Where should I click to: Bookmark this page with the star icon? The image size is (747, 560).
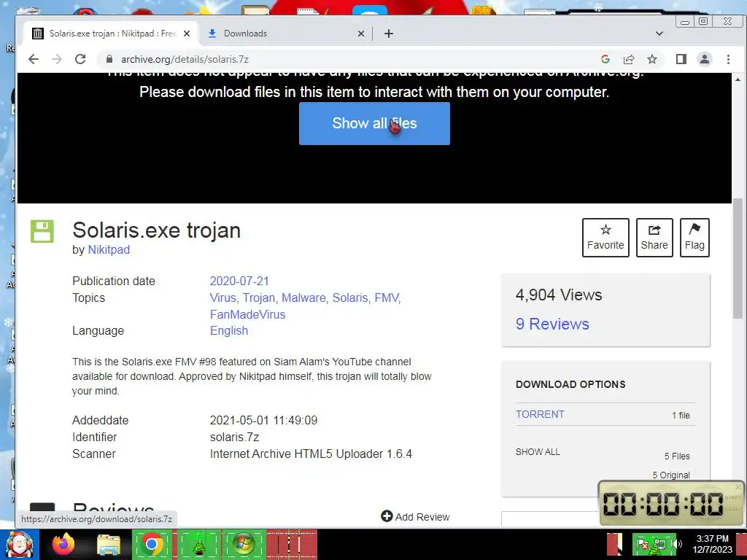point(651,59)
